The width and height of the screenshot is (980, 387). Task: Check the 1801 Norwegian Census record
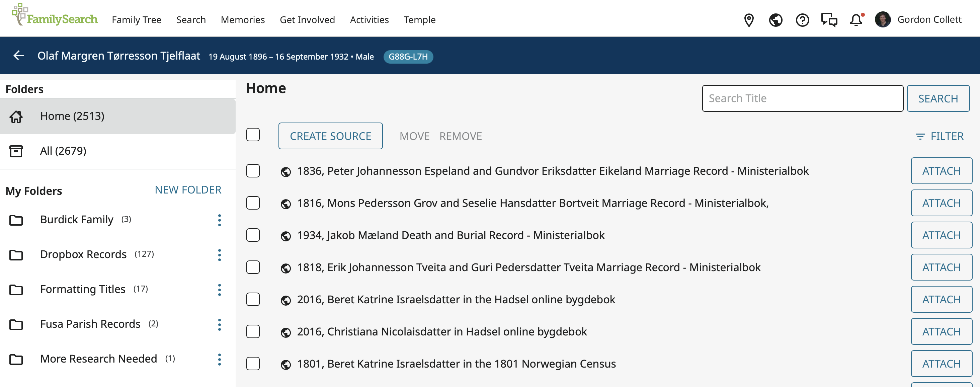(253, 364)
